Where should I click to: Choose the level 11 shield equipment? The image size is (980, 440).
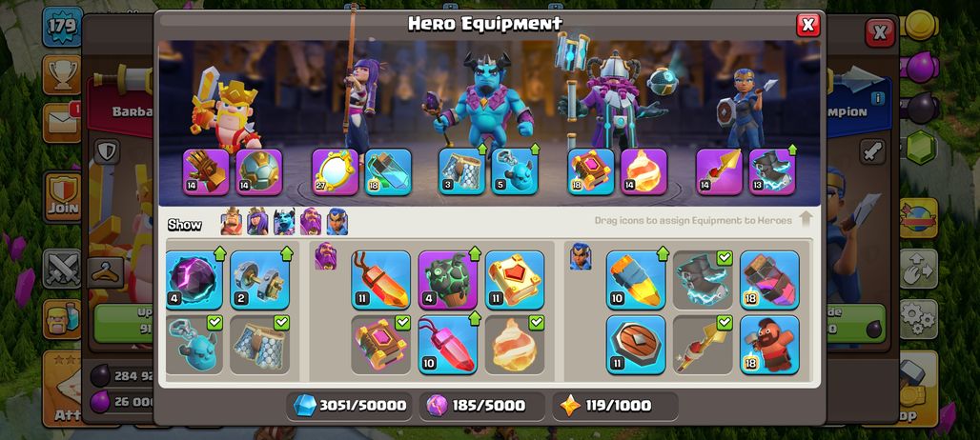click(x=636, y=345)
